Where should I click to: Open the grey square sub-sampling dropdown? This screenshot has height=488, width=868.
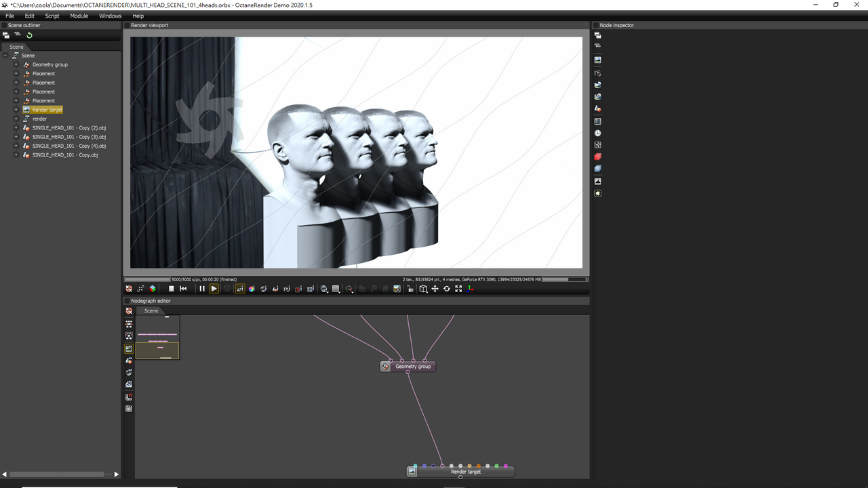[x=336, y=289]
